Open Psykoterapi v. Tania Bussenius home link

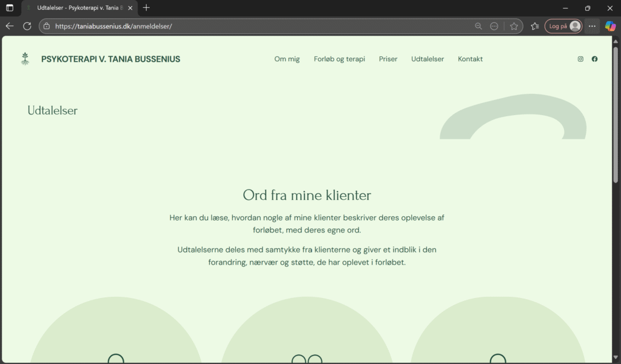(110, 59)
